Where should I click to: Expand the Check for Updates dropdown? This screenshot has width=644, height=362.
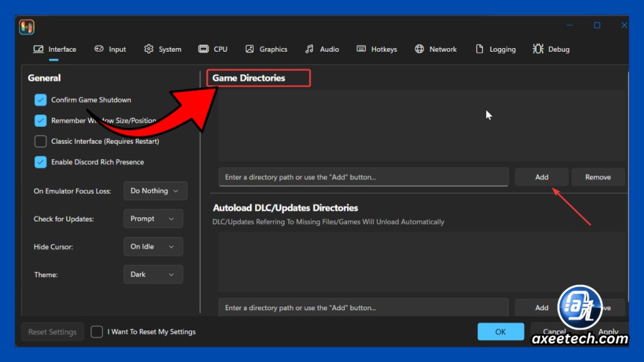[153, 219]
